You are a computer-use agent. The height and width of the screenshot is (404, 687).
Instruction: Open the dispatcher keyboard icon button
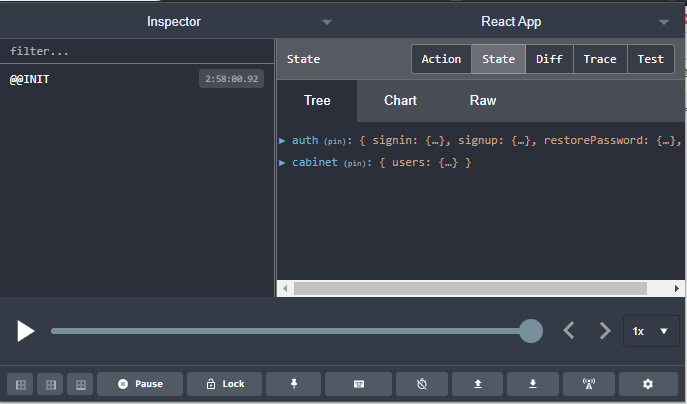pos(358,384)
